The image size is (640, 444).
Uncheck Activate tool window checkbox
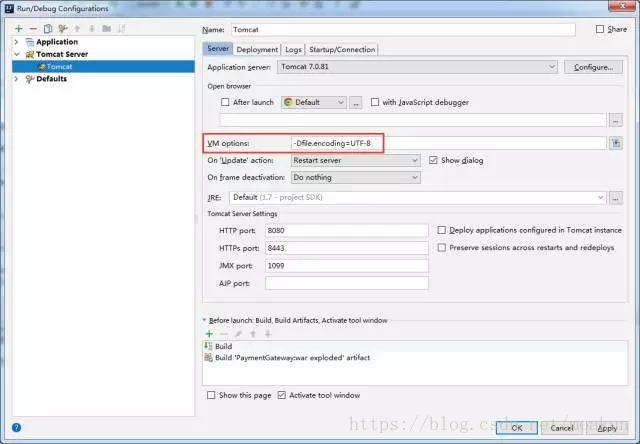(x=281, y=395)
